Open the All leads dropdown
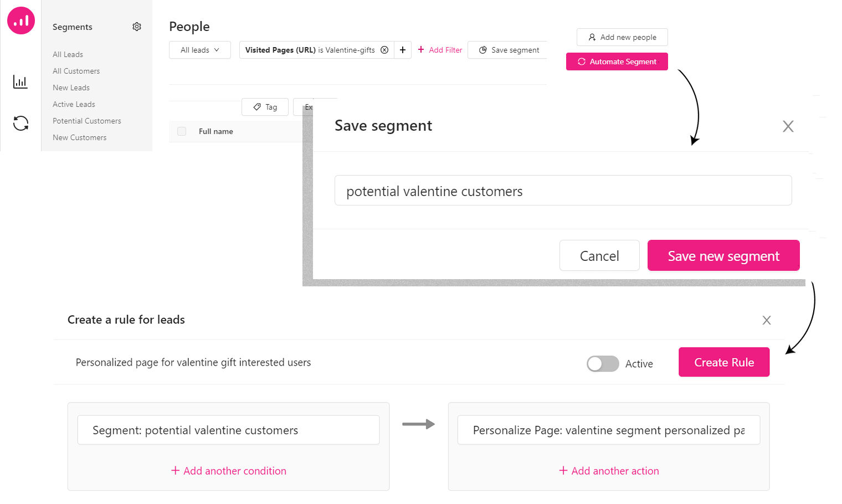The height and width of the screenshot is (504, 842). [x=199, y=50]
